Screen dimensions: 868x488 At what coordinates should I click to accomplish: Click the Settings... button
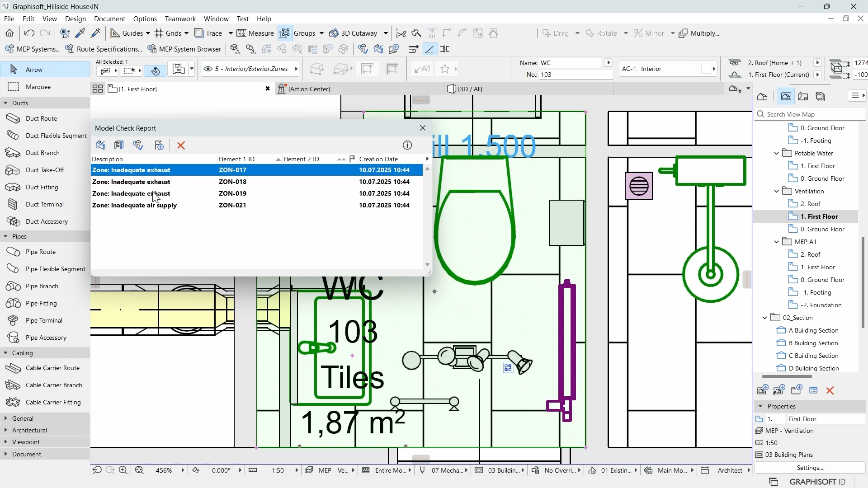pos(810,468)
